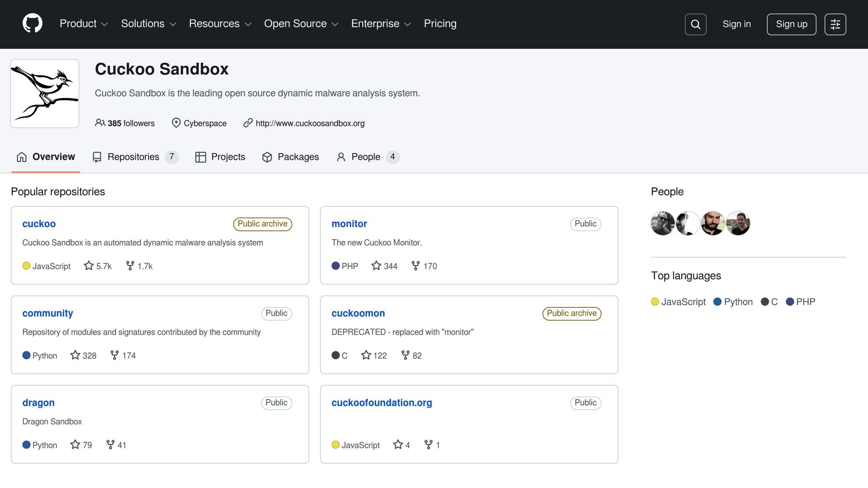
Task: Click the Cuckoo Sandbox bird avatar
Action: point(45,94)
